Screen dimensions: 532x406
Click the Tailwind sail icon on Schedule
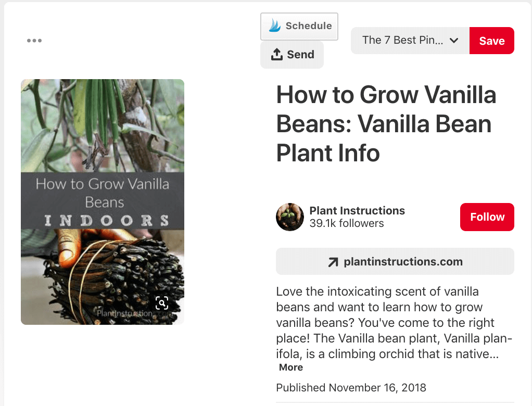[274, 26]
